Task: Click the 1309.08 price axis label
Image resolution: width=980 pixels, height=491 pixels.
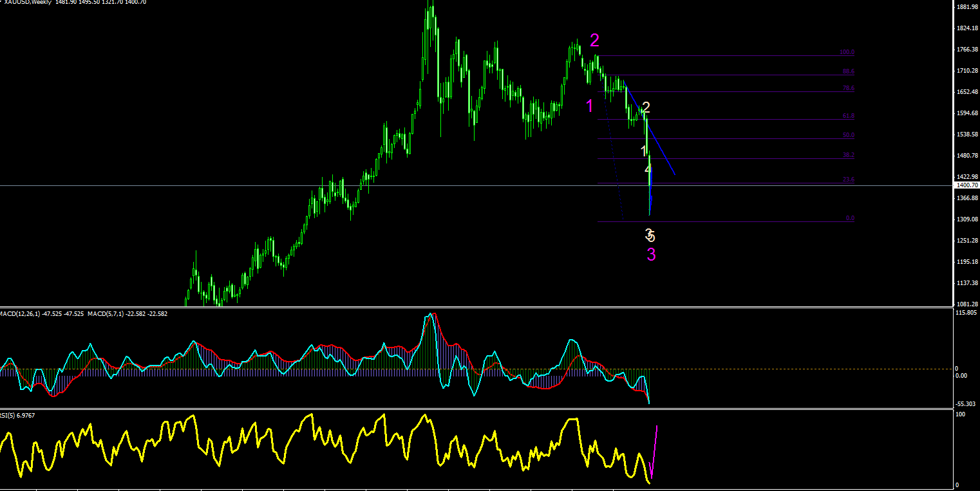Action: [968, 219]
